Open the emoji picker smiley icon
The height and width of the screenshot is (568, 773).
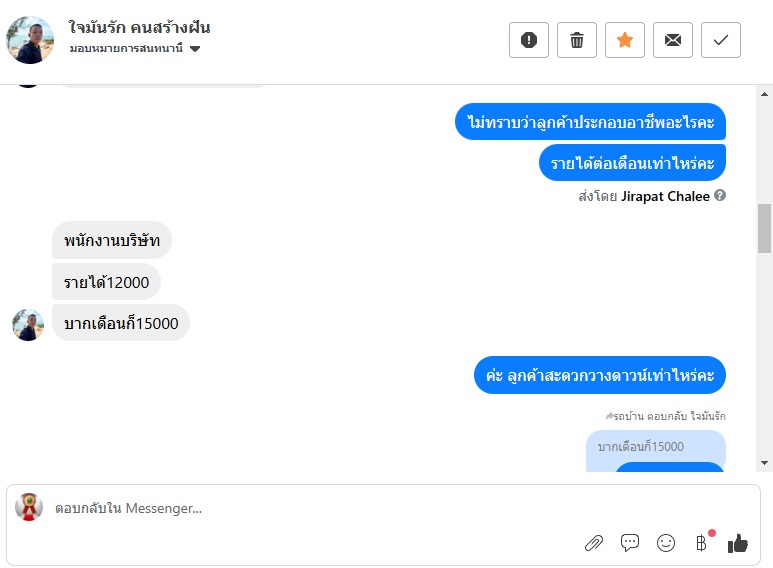pyautogui.click(x=666, y=543)
